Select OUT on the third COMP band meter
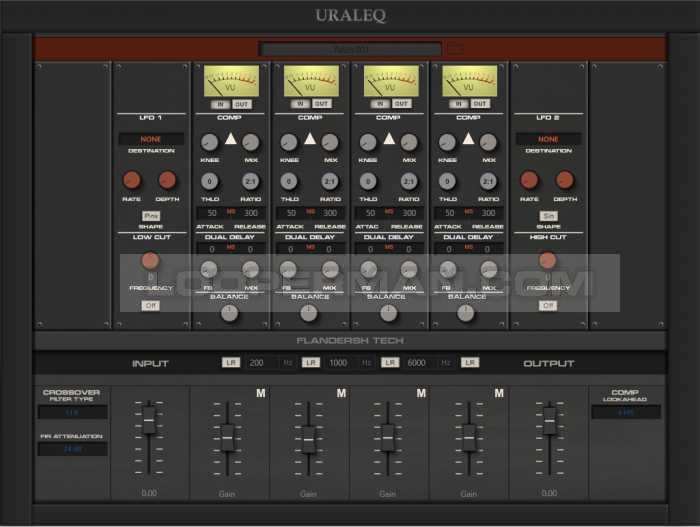Screen dimensions: 700x527 [401, 104]
